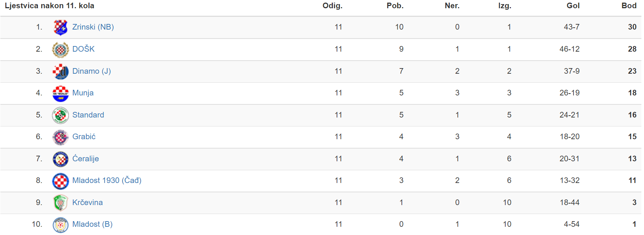Click the Munja club crest
The height and width of the screenshot is (235, 644).
60,93
